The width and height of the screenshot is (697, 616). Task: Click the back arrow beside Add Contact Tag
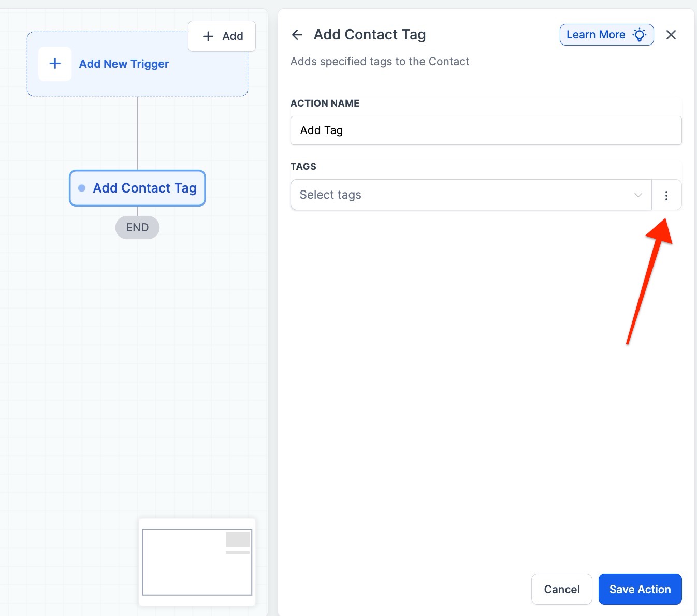click(x=297, y=35)
